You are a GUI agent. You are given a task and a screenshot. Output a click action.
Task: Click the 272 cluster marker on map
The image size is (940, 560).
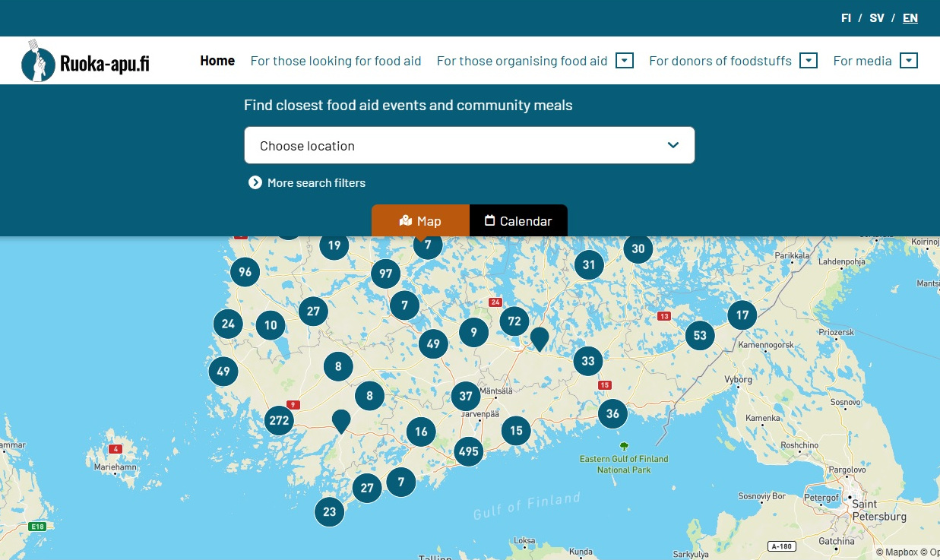[x=279, y=420]
